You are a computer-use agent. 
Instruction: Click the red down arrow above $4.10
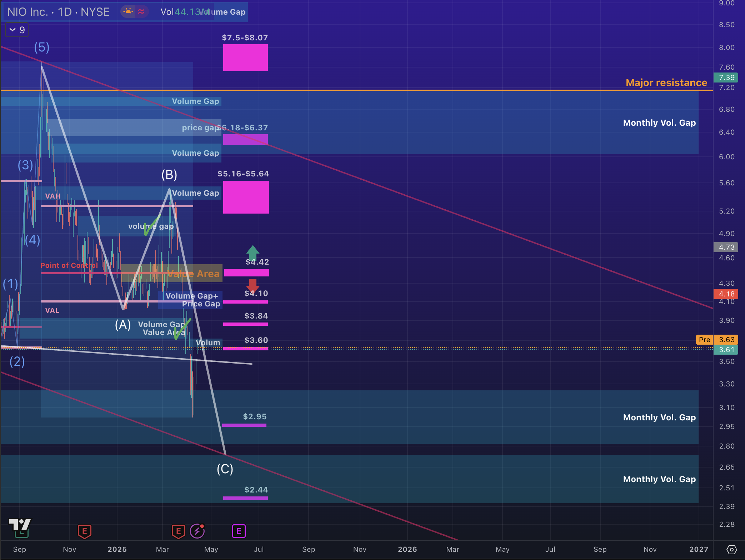click(x=253, y=285)
